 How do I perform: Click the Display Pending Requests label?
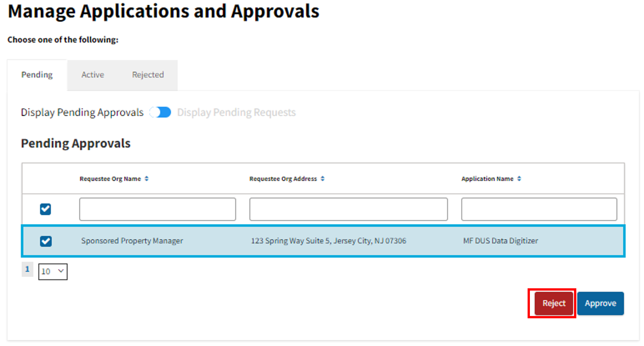tap(236, 112)
